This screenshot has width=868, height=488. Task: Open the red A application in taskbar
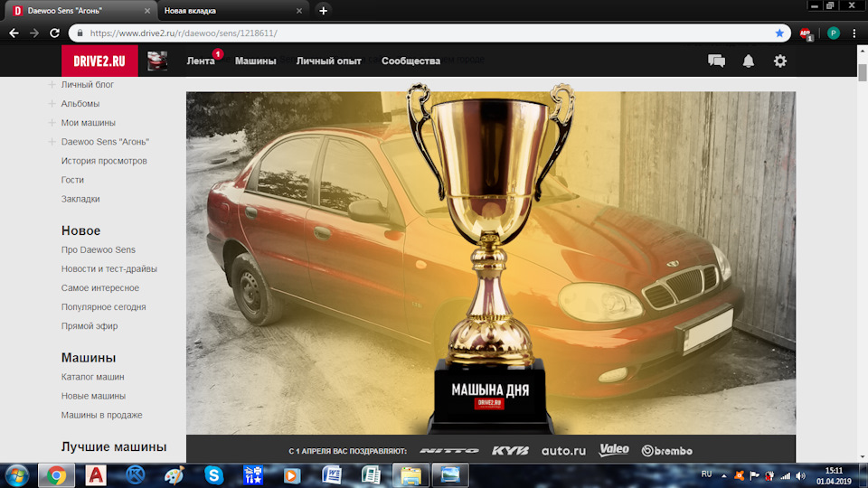(x=95, y=475)
